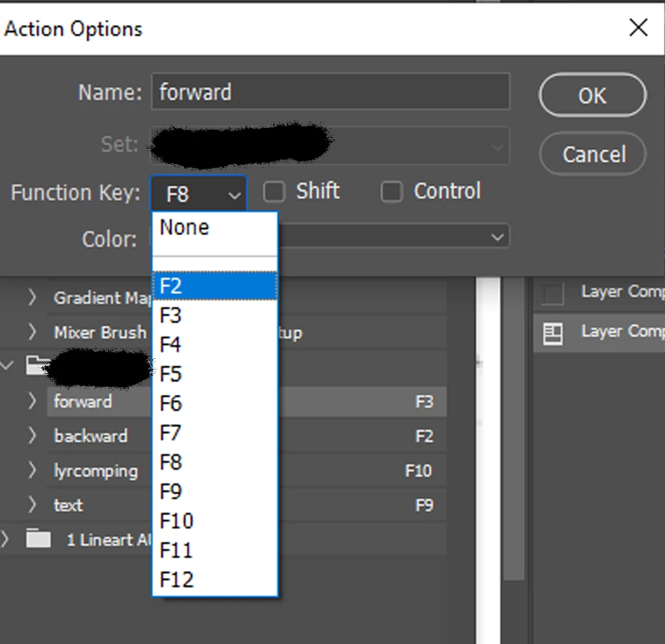
Task: Click the Name field containing forward
Action: pyautogui.click(x=330, y=92)
